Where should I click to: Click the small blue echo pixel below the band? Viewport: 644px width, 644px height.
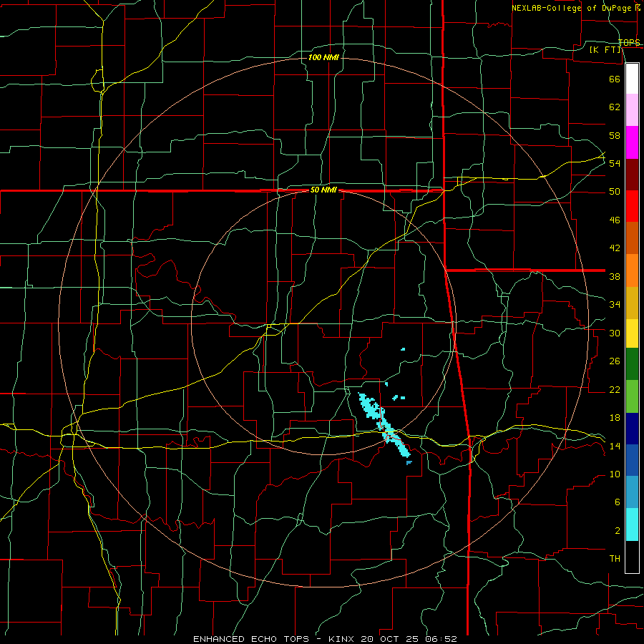pos(409,463)
